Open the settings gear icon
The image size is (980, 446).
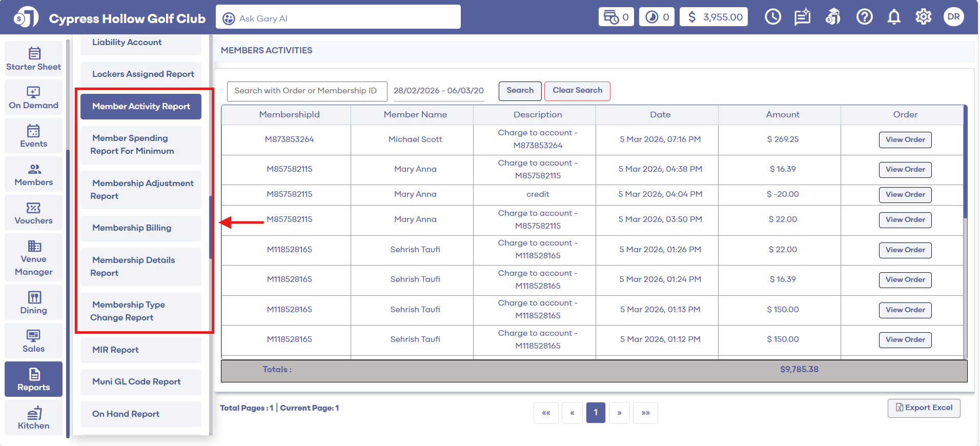click(x=923, y=17)
